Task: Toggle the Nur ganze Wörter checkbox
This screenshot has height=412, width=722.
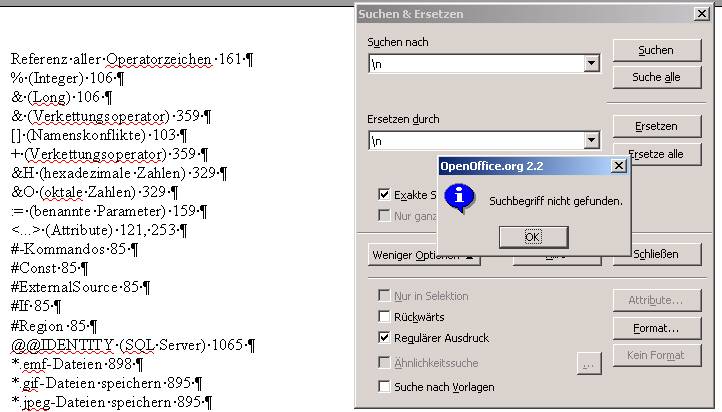Action: (x=384, y=215)
